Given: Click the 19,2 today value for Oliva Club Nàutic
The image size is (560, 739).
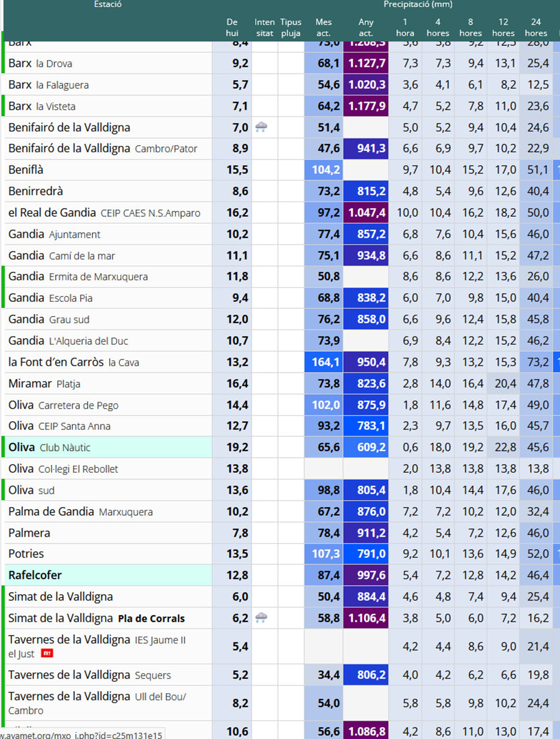Looking at the screenshot, I should coord(237,447).
